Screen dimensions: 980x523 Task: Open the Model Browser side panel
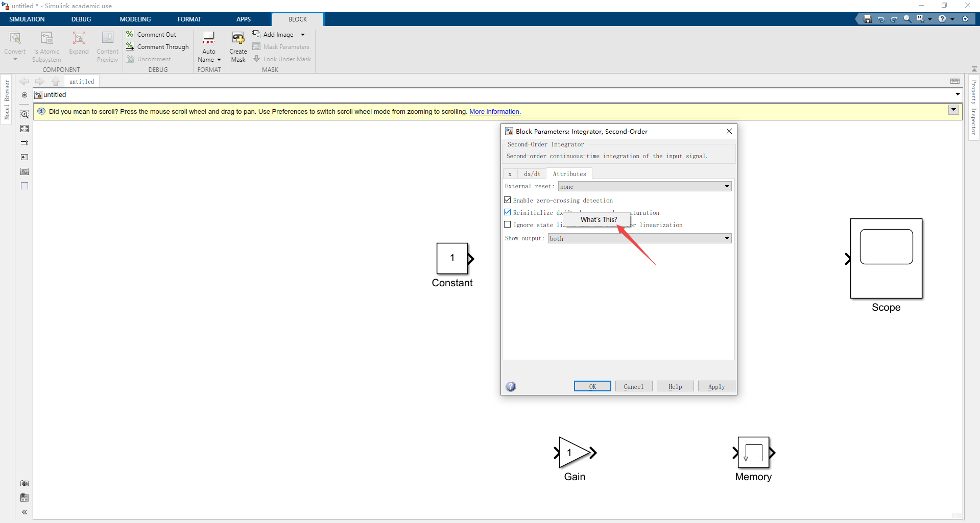pyautogui.click(x=7, y=100)
